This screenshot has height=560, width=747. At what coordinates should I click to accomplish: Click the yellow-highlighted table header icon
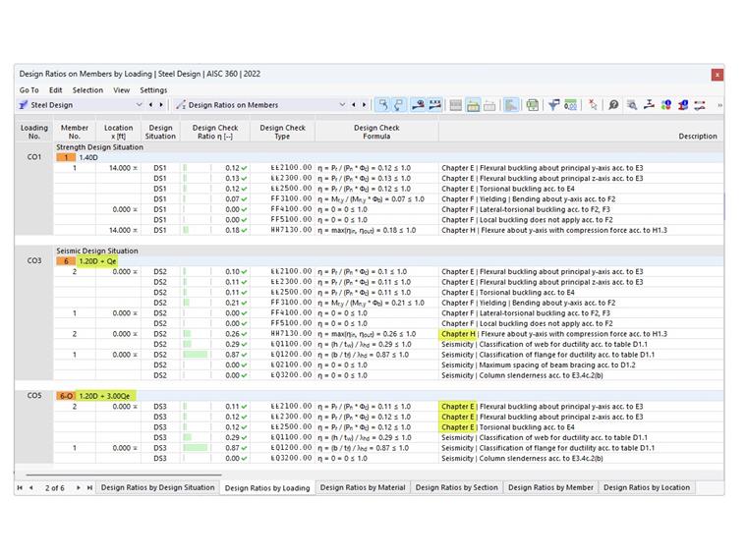point(473,105)
